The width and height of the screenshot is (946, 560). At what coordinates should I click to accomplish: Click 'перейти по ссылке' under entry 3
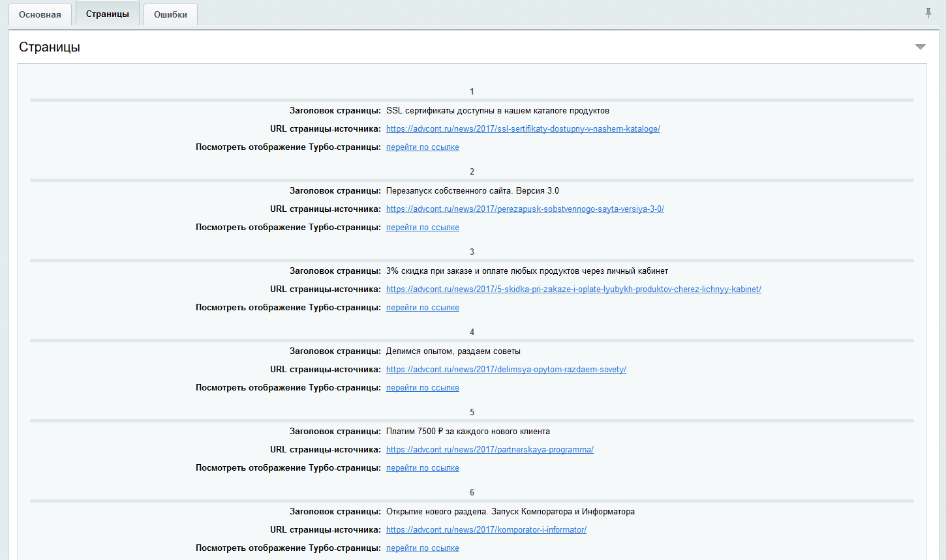(x=422, y=308)
